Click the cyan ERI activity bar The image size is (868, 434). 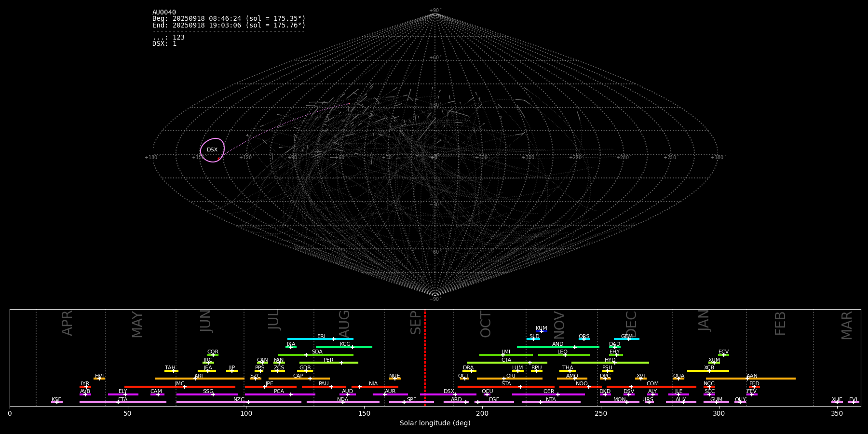[x=320, y=339]
